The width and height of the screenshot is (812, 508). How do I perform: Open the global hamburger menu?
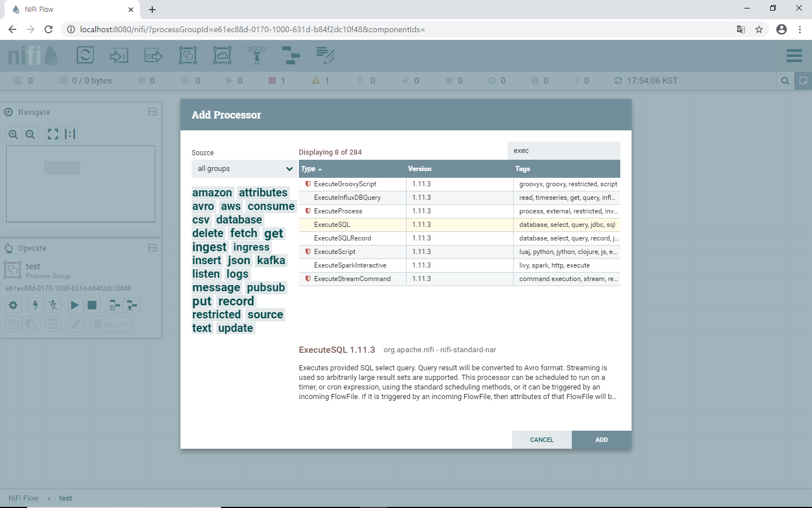(794, 55)
